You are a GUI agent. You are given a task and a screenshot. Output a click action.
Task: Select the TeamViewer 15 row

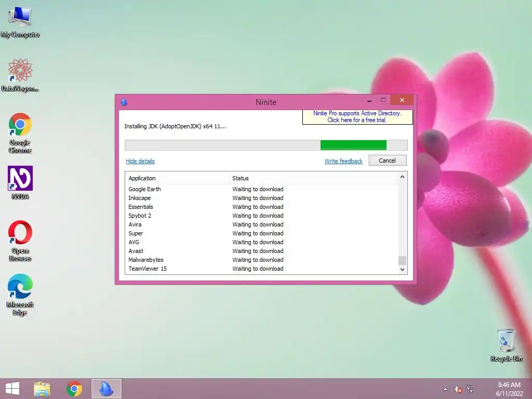click(261, 269)
